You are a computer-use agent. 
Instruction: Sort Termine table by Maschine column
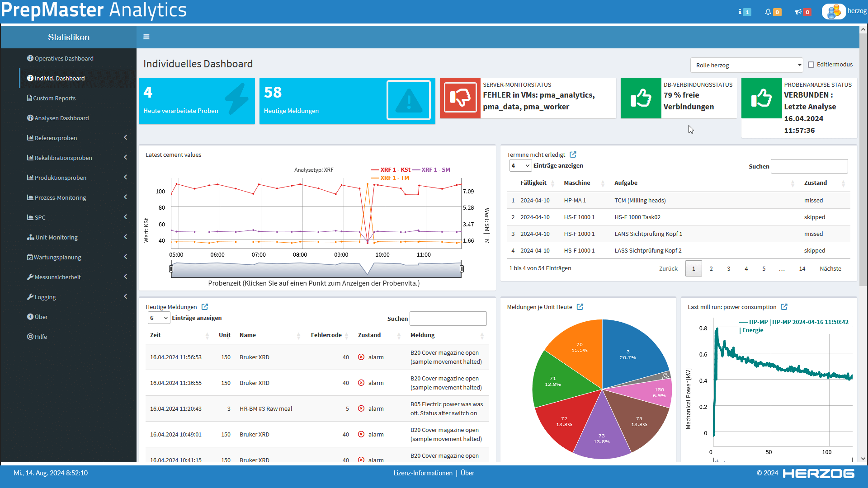[x=584, y=183]
